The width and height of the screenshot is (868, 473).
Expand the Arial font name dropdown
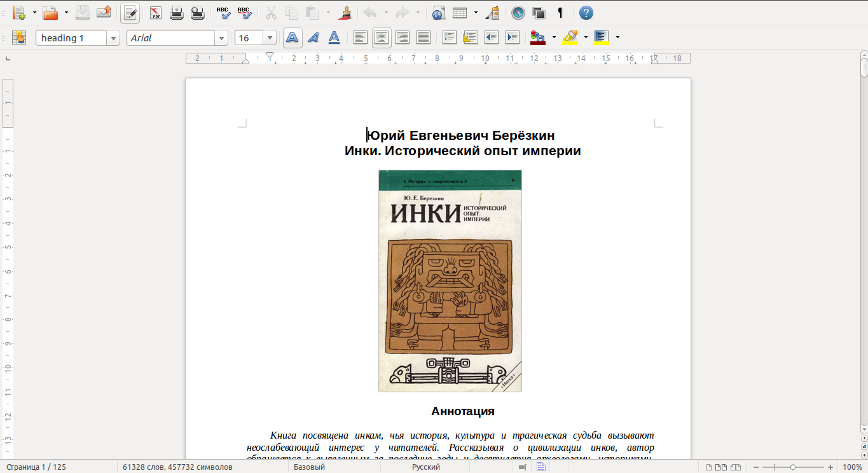pos(221,38)
